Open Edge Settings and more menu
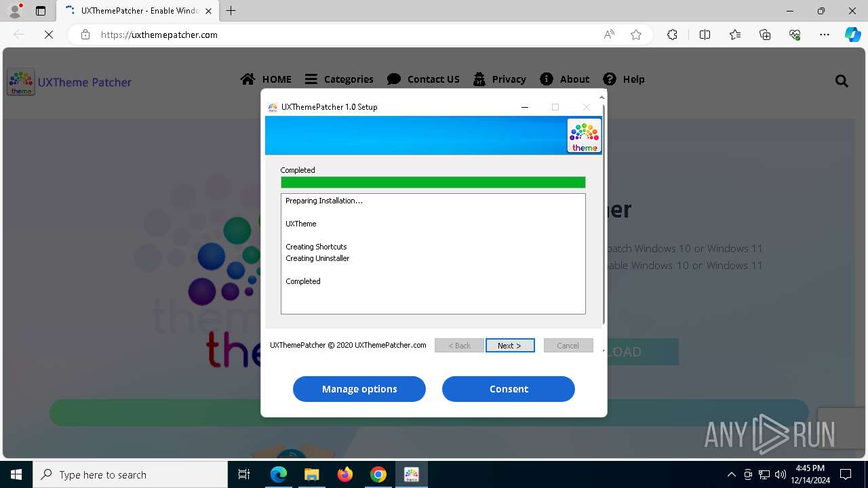The image size is (868, 488). click(x=825, y=35)
